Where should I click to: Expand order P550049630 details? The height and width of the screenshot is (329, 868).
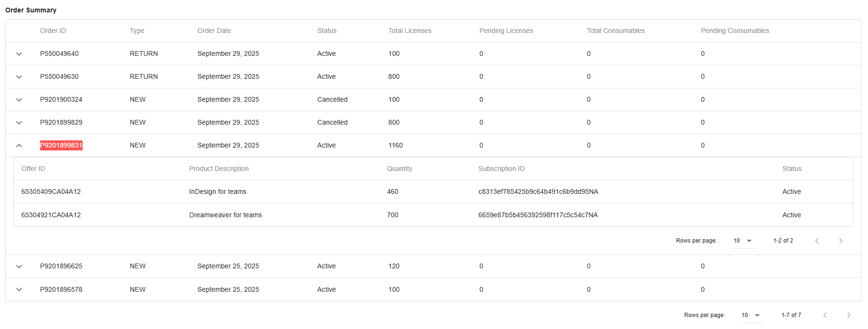point(19,77)
